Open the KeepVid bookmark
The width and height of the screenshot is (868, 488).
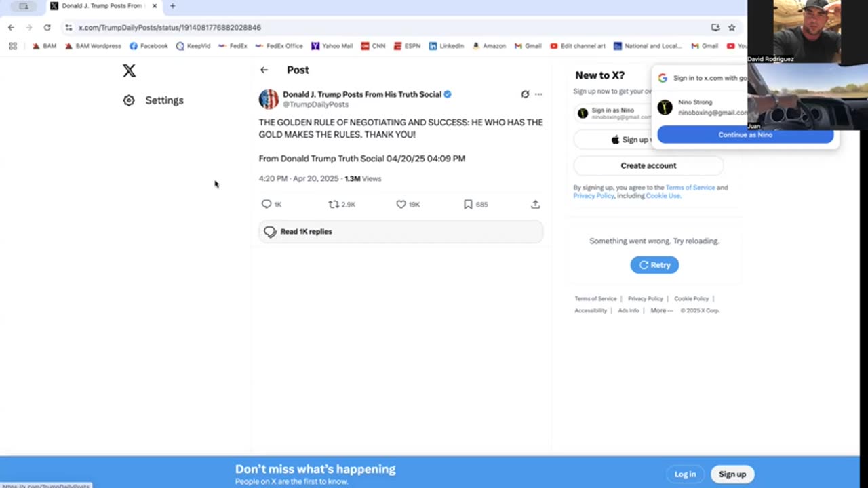click(x=193, y=46)
